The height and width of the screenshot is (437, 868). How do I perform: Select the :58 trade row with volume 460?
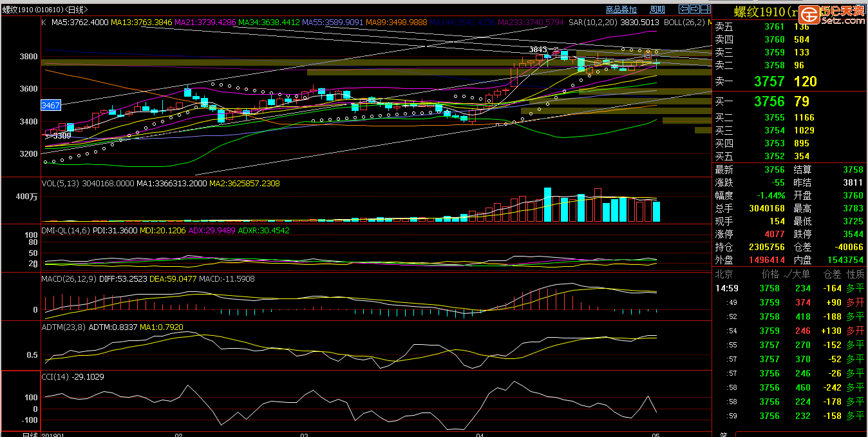790,387
